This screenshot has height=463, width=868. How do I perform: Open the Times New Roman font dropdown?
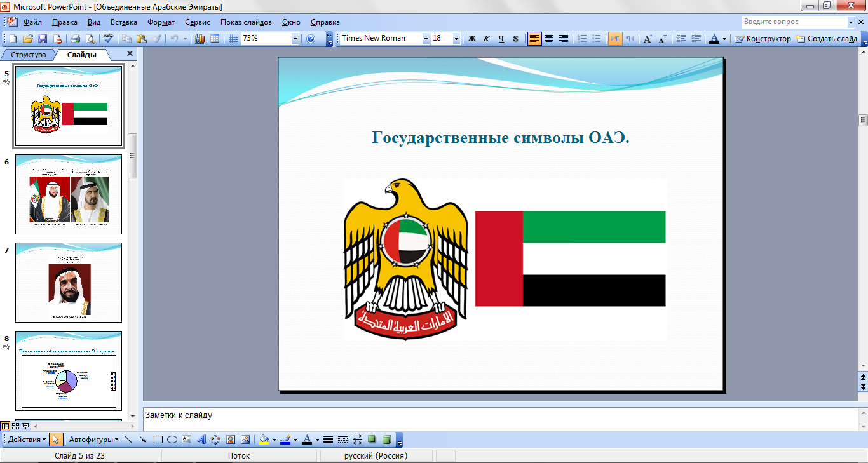click(x=426, y=39)
